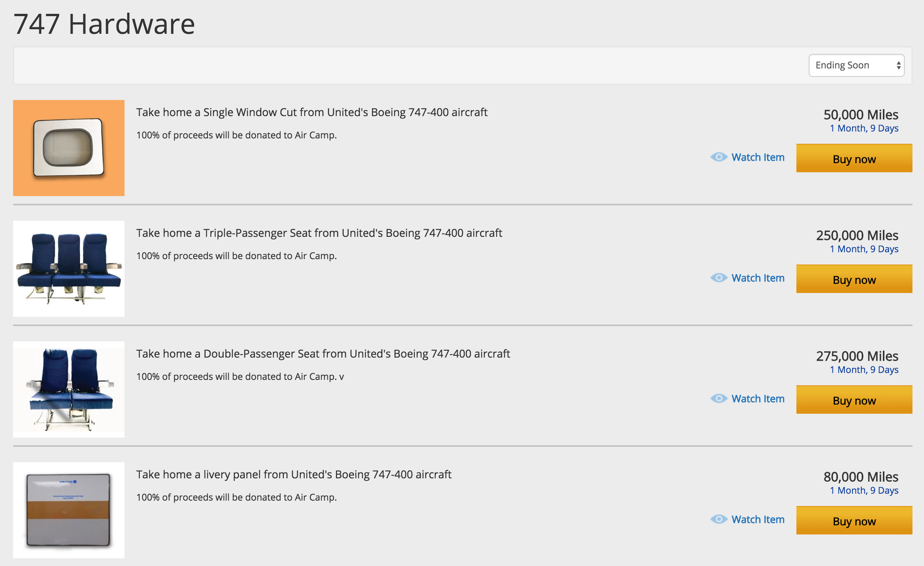Open the Ending Soon sort dropdown
The width and height of the screenshot is (924, 566).
point(856,65)
